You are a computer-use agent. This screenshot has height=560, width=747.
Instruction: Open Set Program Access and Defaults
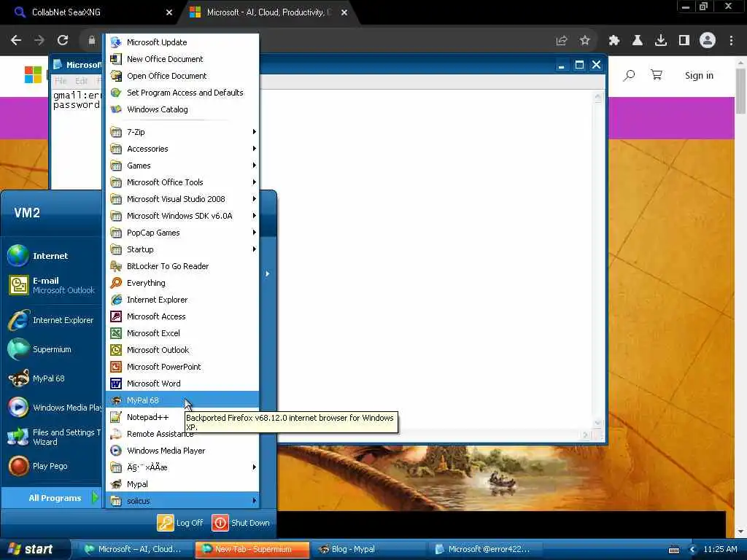click(182, 93)
